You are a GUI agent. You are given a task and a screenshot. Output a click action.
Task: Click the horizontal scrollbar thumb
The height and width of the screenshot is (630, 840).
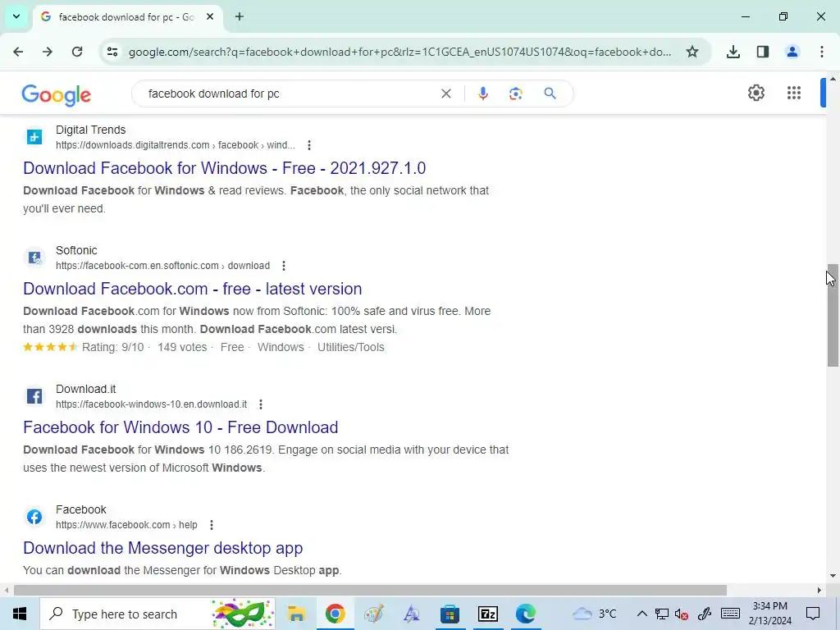pos(370,591)
